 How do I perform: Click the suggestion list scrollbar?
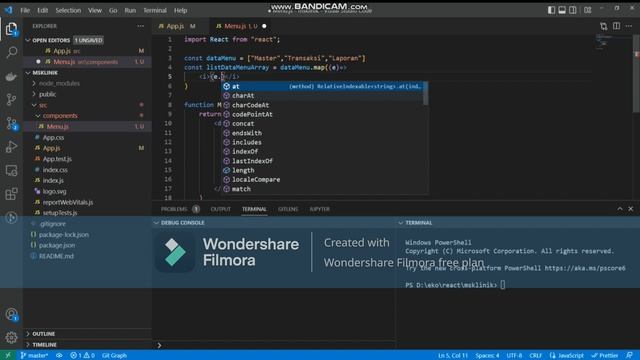426,93
